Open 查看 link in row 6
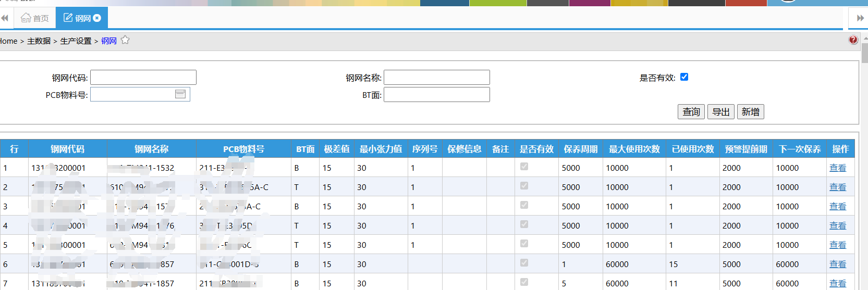The image size is (868, 290). click(838, 264)
